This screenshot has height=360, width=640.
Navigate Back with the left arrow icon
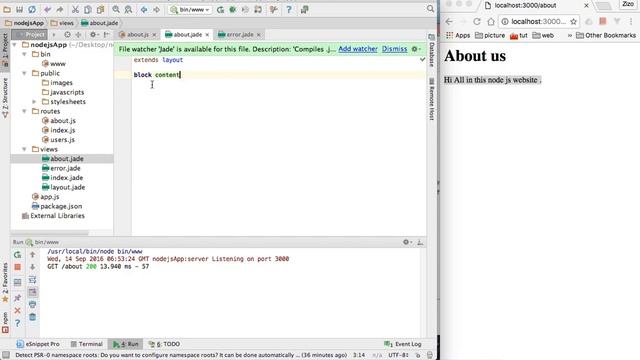click(x=144, y=9)
